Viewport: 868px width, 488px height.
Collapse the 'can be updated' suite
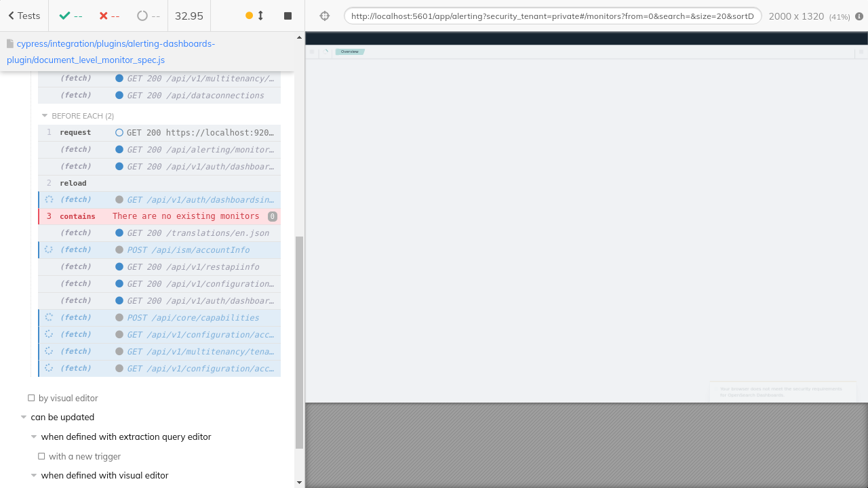pos(62,418)
